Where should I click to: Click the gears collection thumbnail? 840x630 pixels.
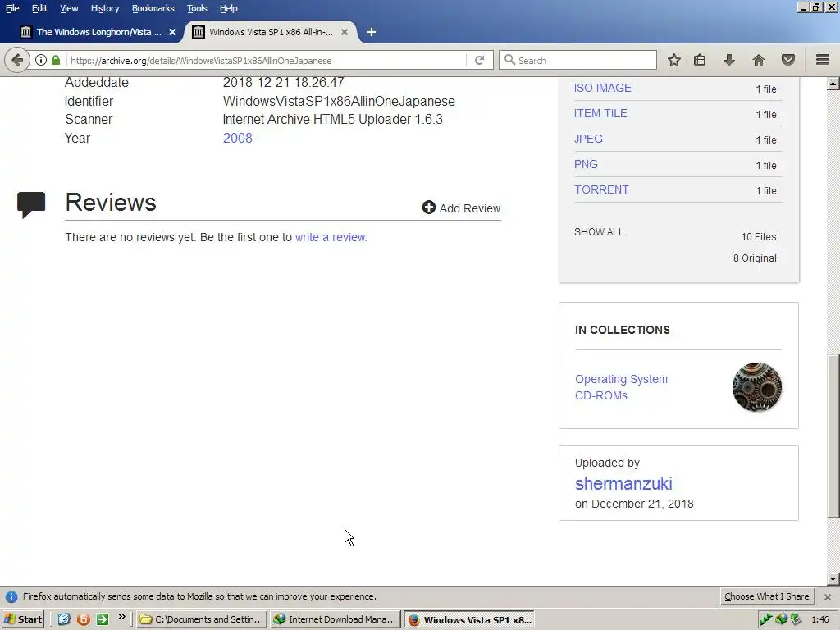757,387
